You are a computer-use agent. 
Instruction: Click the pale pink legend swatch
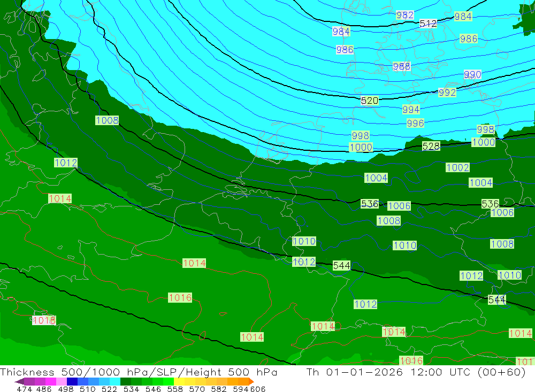click(62, 381)
